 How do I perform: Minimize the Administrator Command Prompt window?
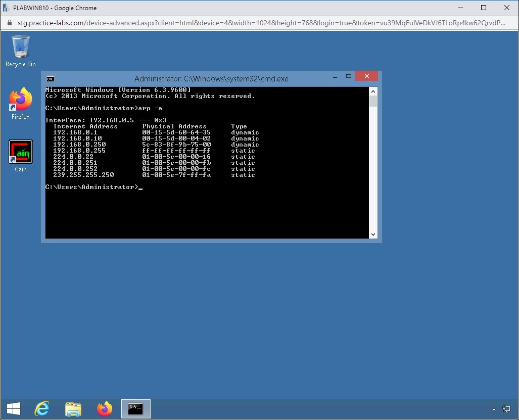pyautogui.click(x=335, y=76)
